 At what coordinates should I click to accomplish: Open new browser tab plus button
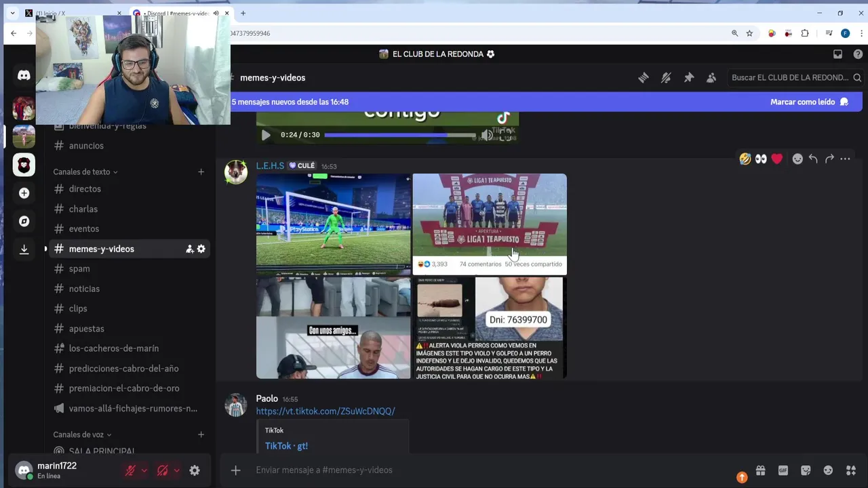pos(243,13)
